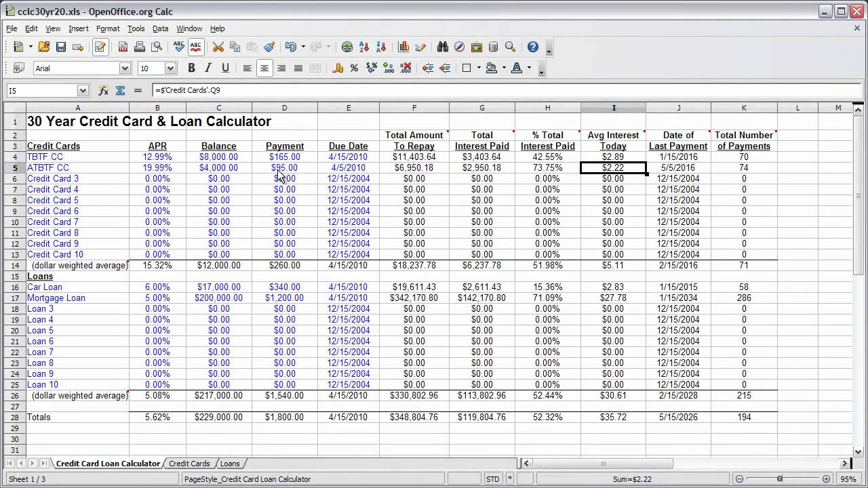This screenshot has height=488, width=868.
Task: Open the Function Wizard icon
Action: pos(104,90)
